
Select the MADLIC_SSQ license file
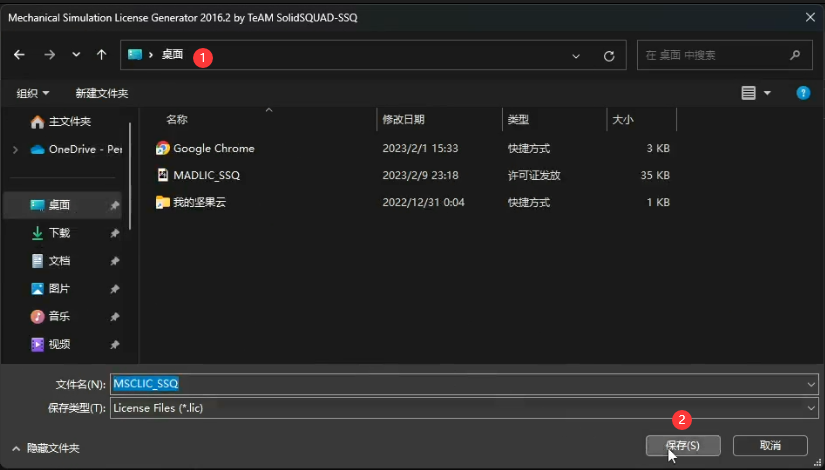click(x=206, y=175)
